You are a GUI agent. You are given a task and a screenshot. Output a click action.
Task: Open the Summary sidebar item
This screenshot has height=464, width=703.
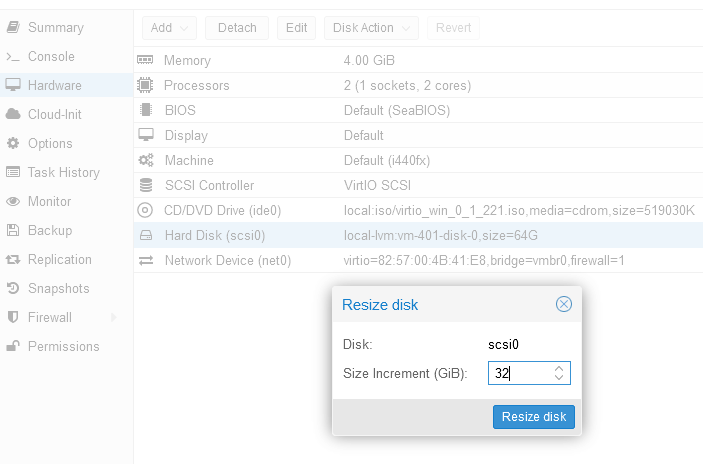click(x=66, y=27)
